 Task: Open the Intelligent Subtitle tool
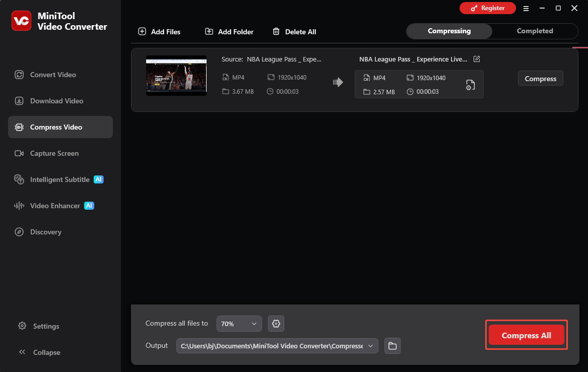[x=60, y=179]
